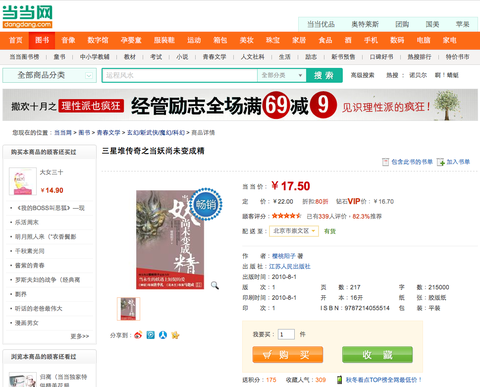Click the add-to-booklist plus icon
Image resolution: width=480 pixels, height=387 pixels.
441,162
